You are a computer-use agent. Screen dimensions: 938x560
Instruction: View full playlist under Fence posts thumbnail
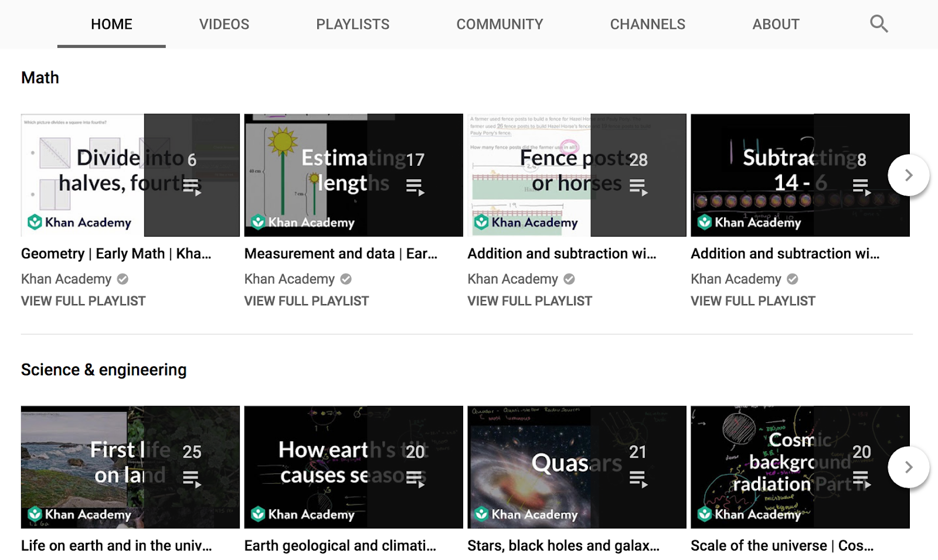click(x=530, y=301)
